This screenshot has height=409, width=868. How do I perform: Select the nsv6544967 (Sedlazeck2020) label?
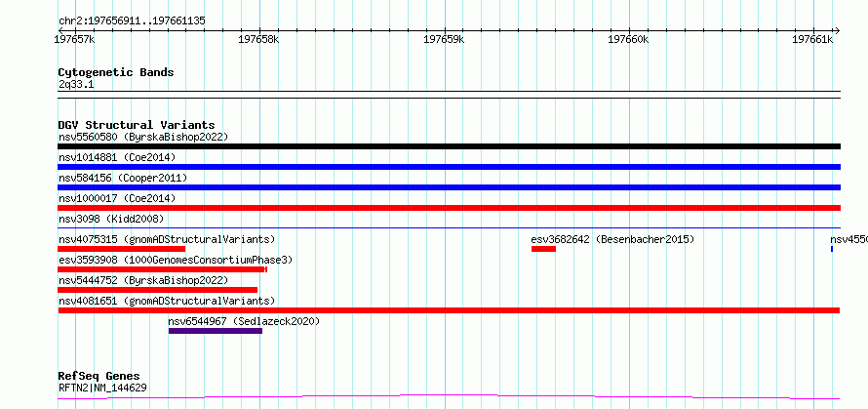click(244, 321)
